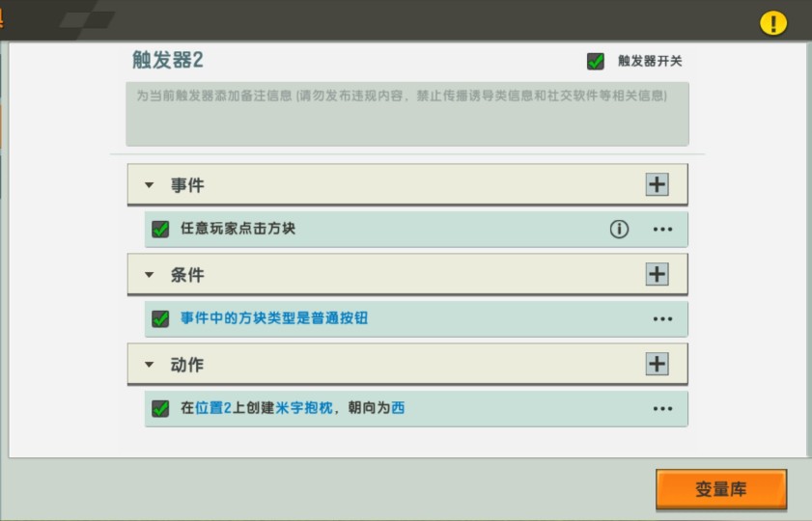Click the trigger note input field

[x=407, y=114]
